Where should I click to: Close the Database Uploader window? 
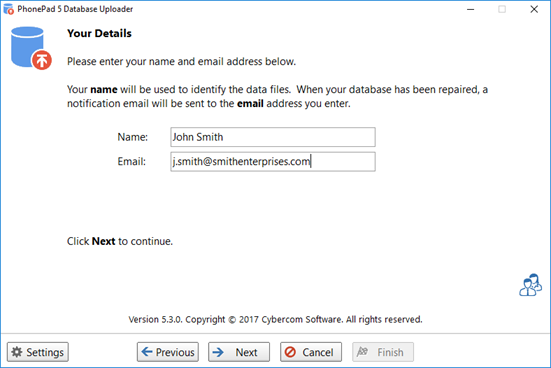pos(534,9)
